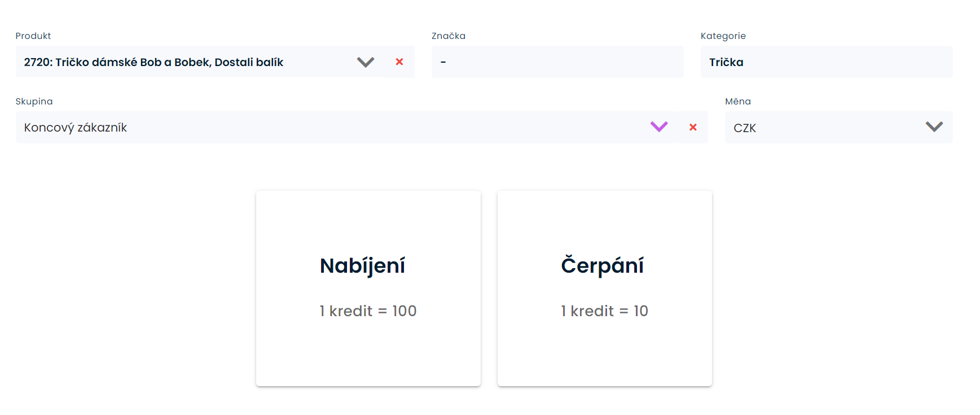The image size is (980, 415).
Task: Clear the selected Produkt with red X
Action: coord(399,62)
